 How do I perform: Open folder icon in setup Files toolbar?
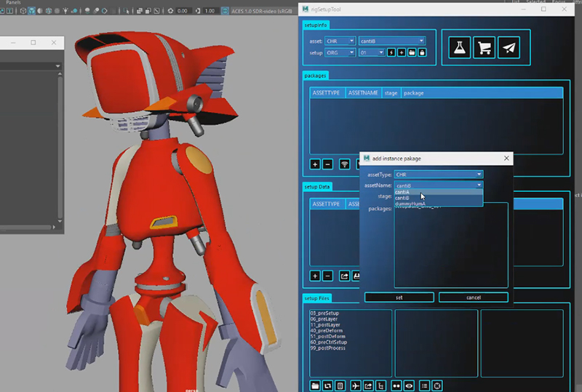315,386
